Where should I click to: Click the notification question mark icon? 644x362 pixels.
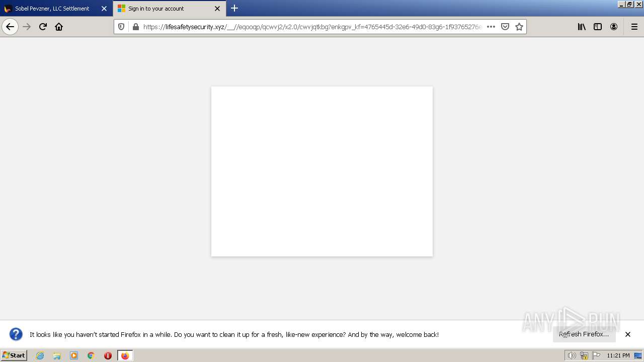tap(16, 334)
